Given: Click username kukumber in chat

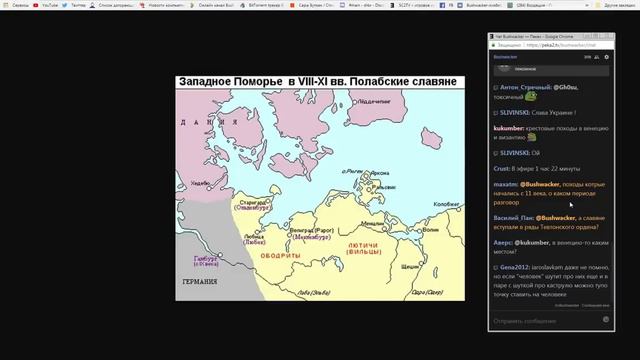Looking at the screenshot, I should coord(509,128).
